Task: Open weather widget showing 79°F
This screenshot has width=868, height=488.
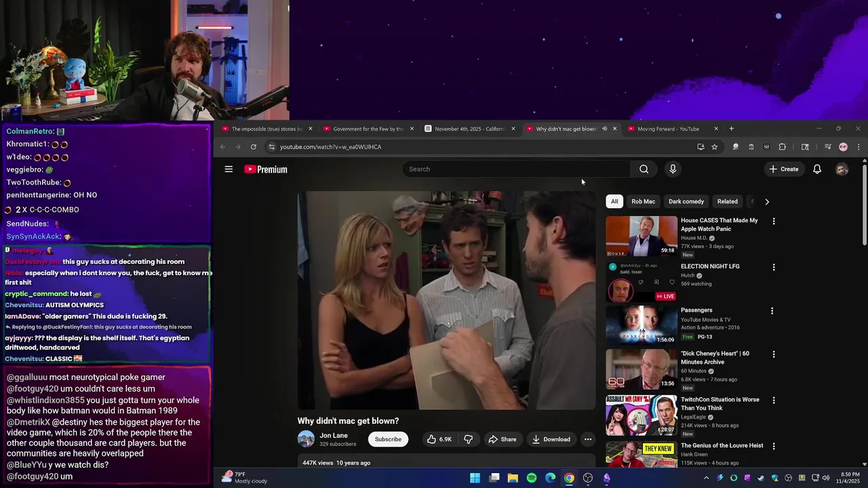Action: click(245, 478)
